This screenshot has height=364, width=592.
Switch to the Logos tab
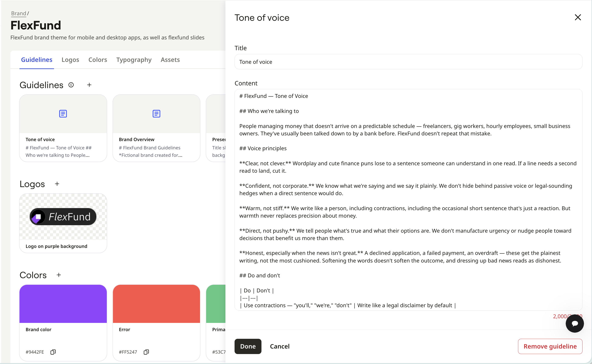coord(70,60)
